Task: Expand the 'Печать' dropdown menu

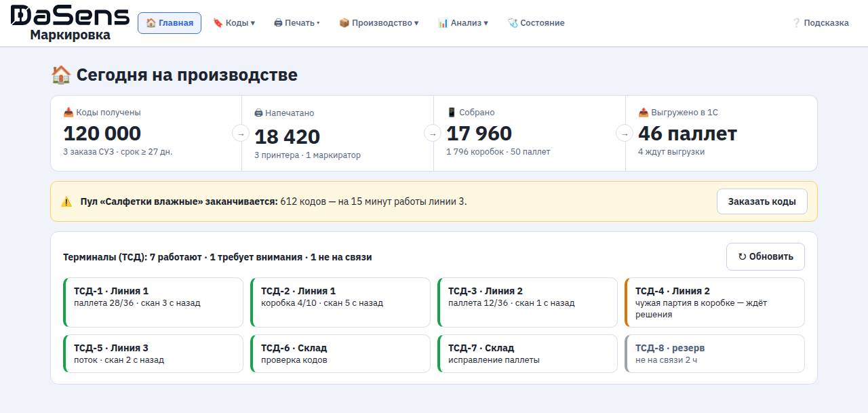Action: click(x=297, y=23)
